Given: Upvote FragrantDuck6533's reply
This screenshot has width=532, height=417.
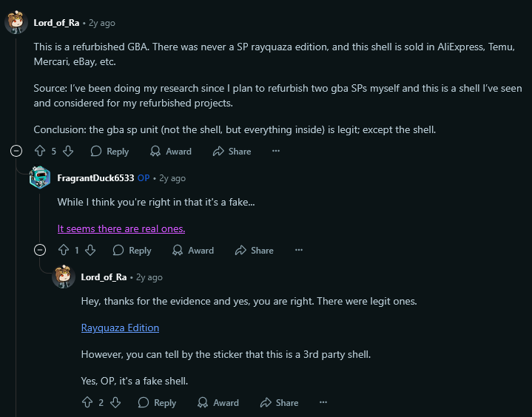Looking at the screenshot, I should coord(64,251).
